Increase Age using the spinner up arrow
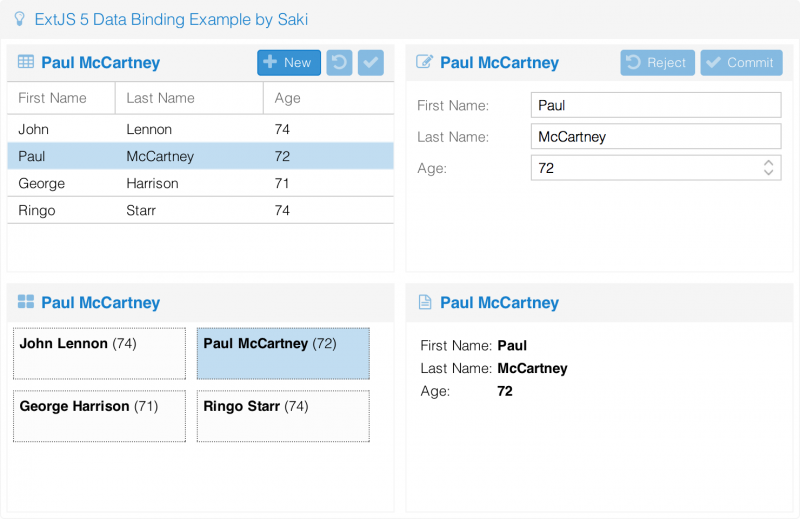800x519 pixels. (768, 163)
